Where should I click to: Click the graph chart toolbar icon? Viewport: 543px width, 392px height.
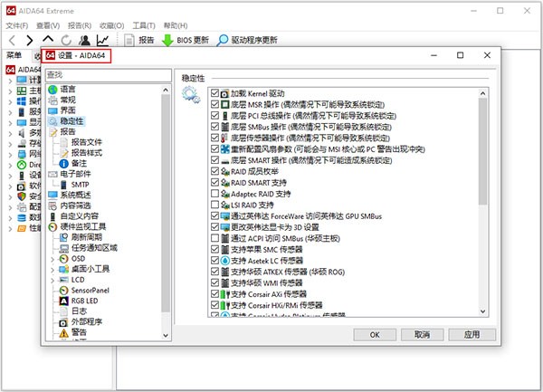[103, 40]
